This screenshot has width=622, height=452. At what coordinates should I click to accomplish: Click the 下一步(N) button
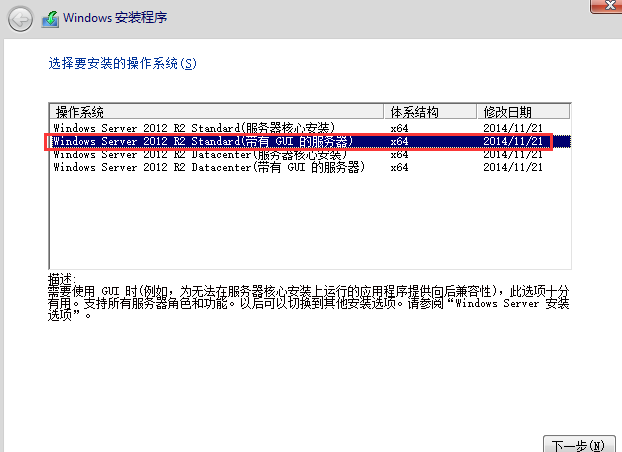579,445
